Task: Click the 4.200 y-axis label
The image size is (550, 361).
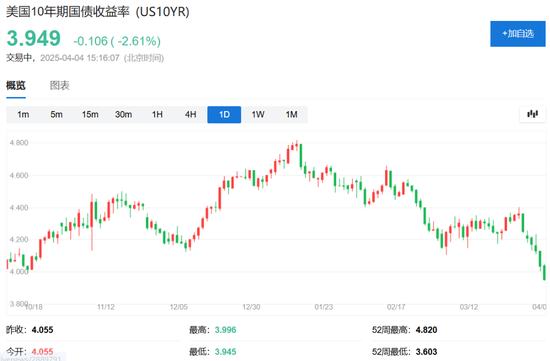Action: (x=19, y=240)
